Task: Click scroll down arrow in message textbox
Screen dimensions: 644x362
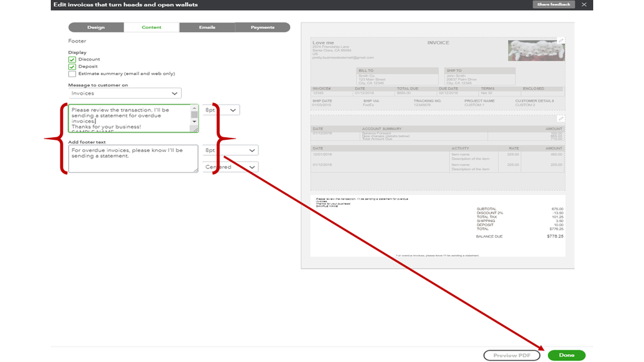Action: click(x=194, y=122)
